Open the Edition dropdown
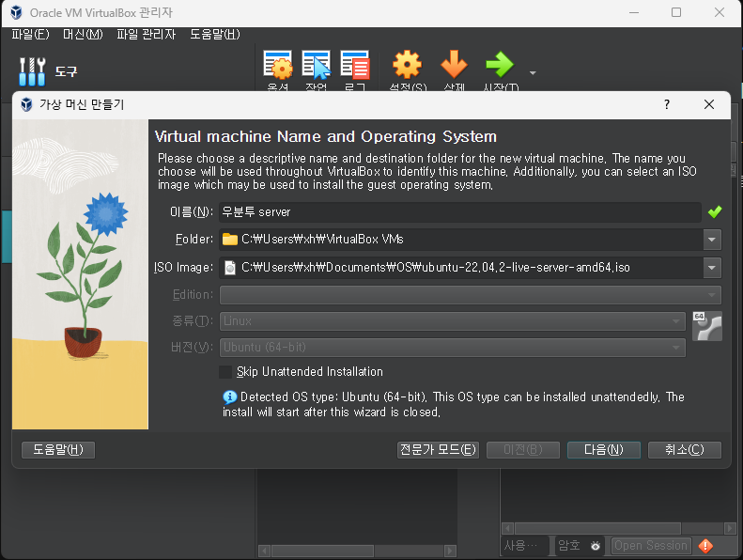Viewport: 743px width, 560px height. (470, 295)
